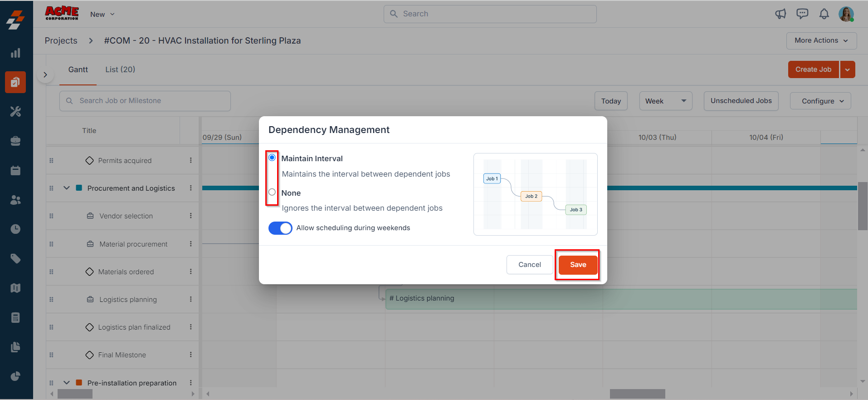Select the Maintain Interval radio option
The image size is (868, 400).
(x=272, y=158)
